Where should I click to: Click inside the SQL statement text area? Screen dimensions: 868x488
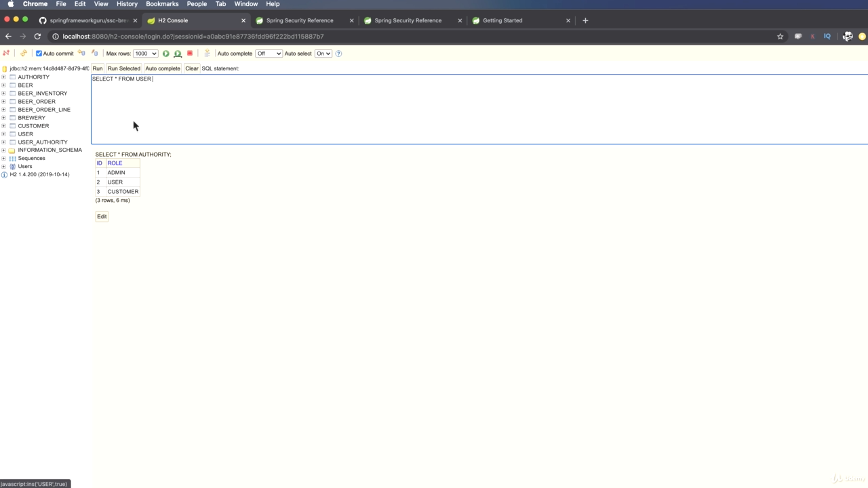coord(475,108)
